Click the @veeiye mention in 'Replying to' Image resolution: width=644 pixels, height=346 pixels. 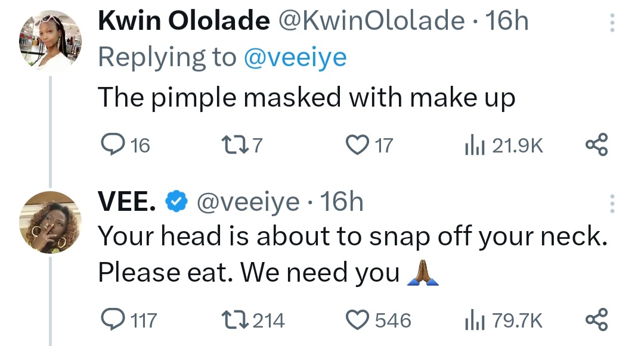pyautogui.click(x=295, y=58)
